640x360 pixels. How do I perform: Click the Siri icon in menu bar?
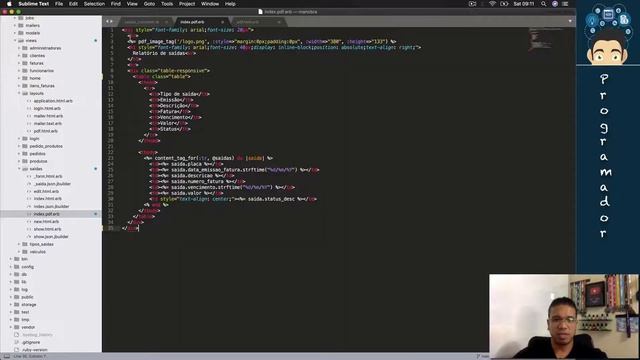(555, 4)
